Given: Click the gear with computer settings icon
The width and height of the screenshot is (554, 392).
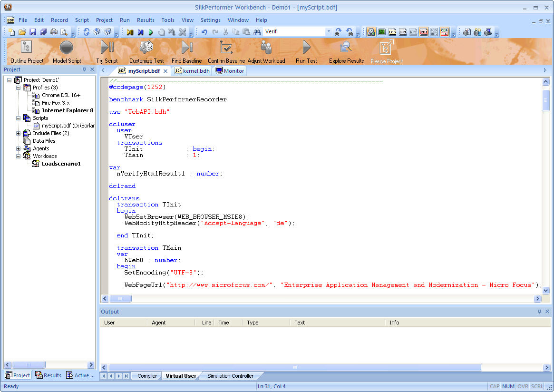Looking at the screenshot, I should pyautogui.click(x=488, y=32).
